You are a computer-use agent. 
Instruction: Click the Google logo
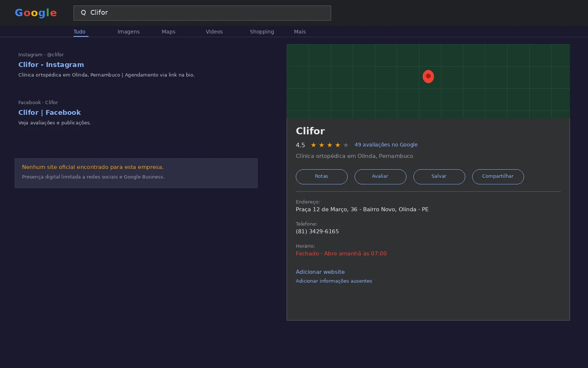[36, 13]
